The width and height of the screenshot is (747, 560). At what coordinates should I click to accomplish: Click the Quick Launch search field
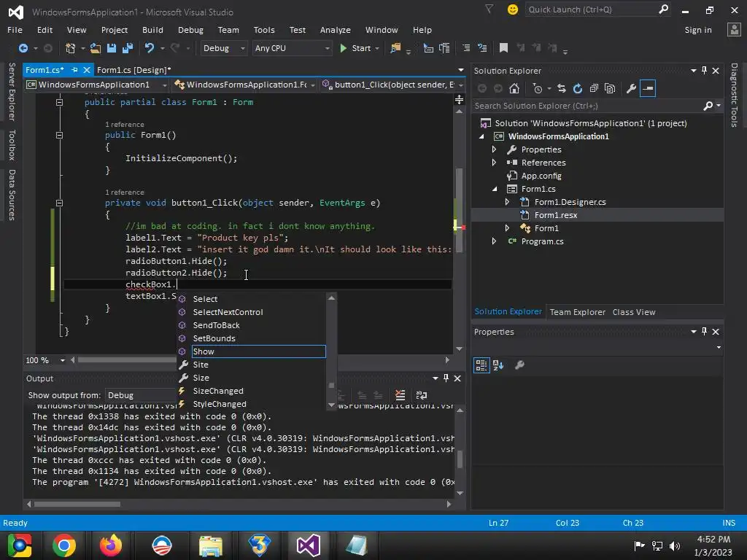click(597, 9)
